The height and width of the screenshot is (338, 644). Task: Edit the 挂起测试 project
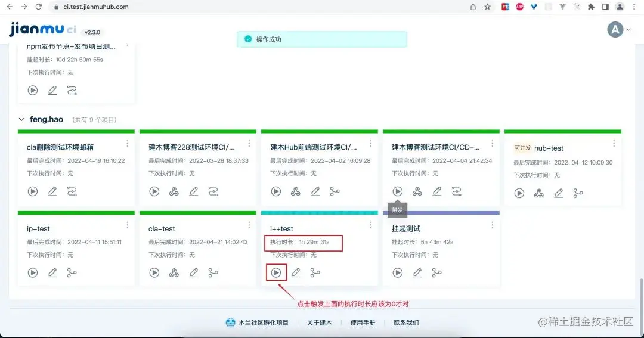pos(417,272)
